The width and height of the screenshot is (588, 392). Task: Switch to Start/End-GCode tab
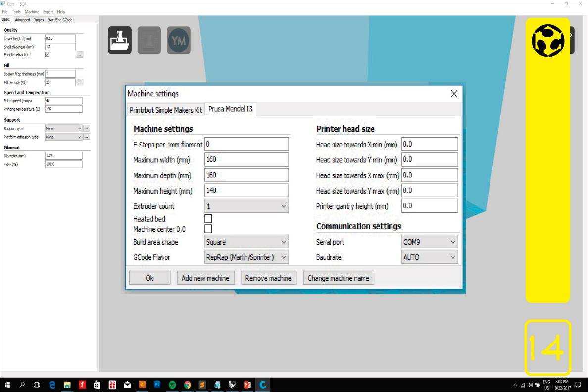point(59,20)
